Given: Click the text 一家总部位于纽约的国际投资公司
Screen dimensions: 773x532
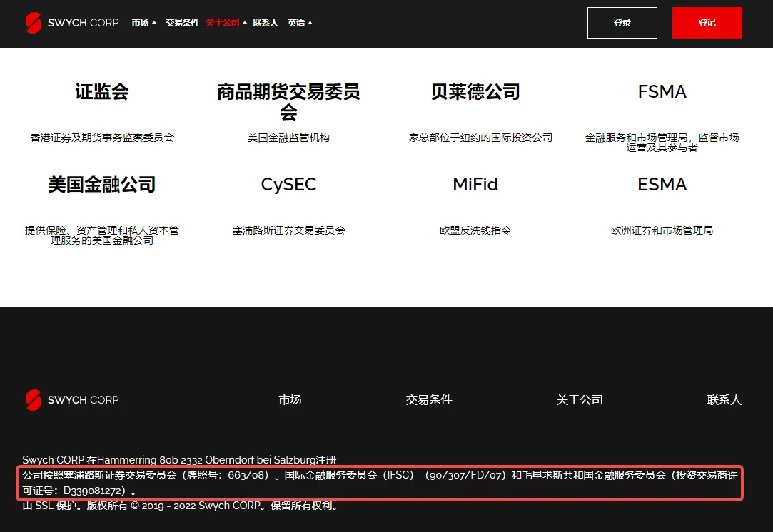Looking at the screenshot, I should [475, 138].
